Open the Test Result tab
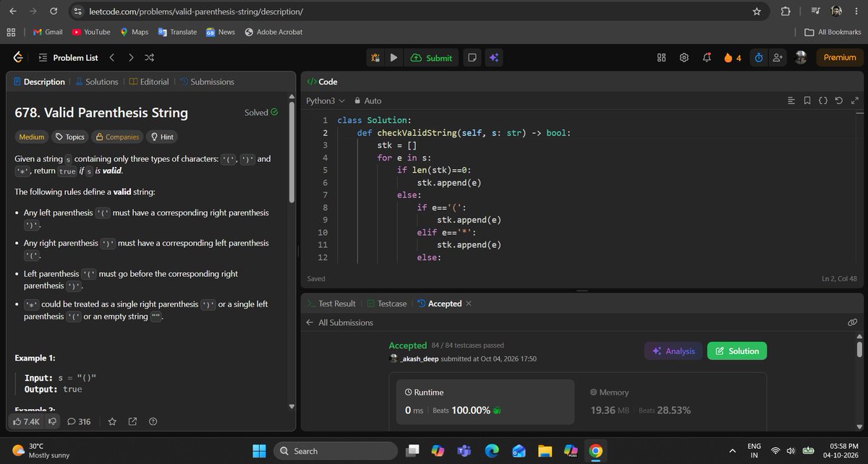The height and width of the screenshot is (464, 868). coord(331,304)
